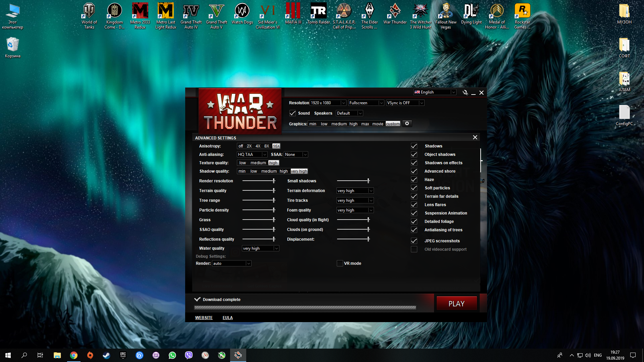This screenshot has height=362, width=644.
Task: Open Rockstar Games launcher icon
Action: click(x=522, y=16)
